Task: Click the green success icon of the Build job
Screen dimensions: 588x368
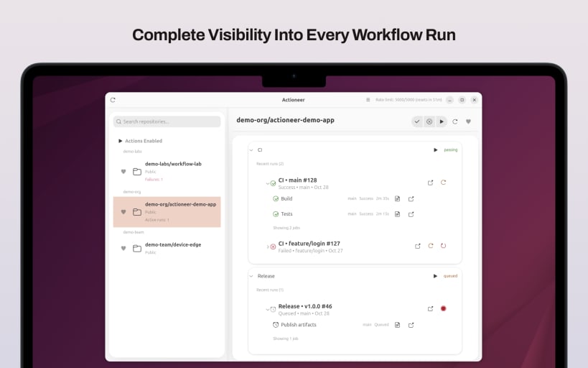Action: (x=276, y=198)
